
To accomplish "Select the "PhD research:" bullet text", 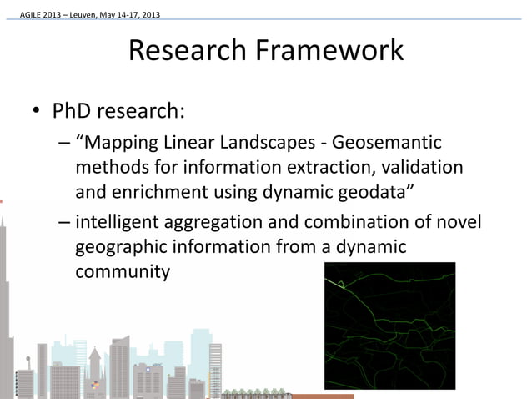I will click(119, 111).
